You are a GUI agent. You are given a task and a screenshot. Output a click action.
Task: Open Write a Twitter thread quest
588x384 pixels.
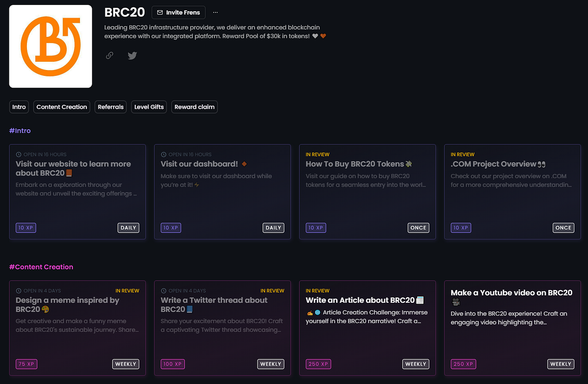click(222, 328)
